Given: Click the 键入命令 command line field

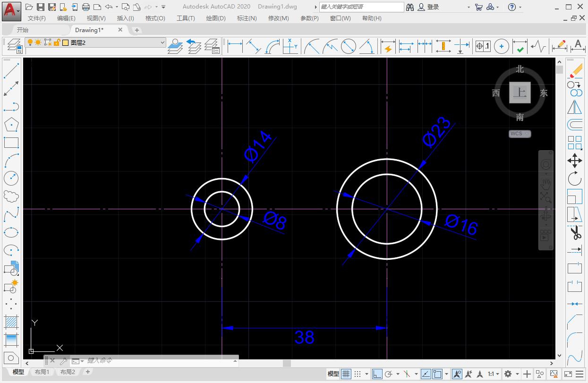Looking at the screenshot, I should click(142, 361).
